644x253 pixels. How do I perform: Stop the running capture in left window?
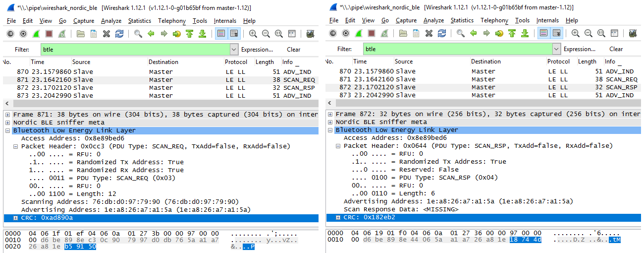tap(49, 34)
